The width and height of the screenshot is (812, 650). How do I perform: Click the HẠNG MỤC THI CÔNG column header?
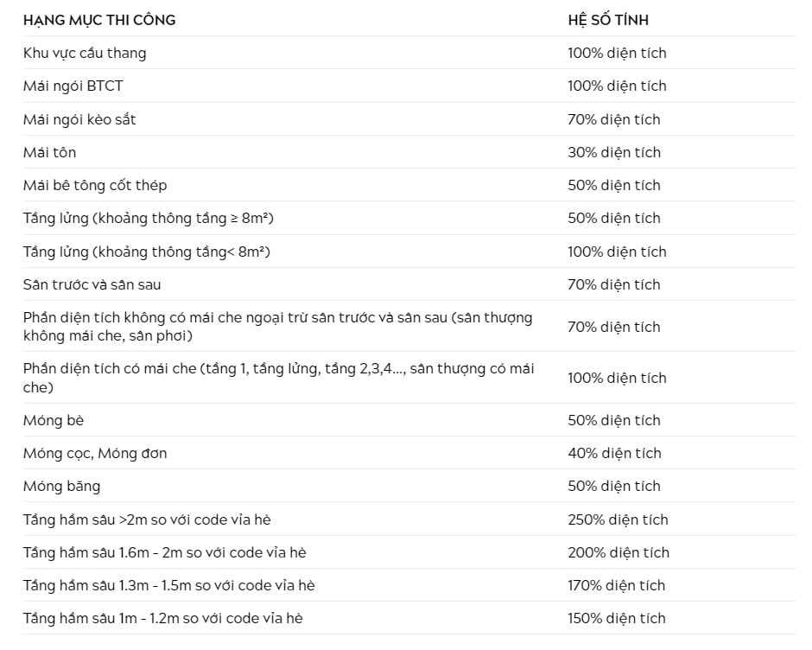coord(99,20)
